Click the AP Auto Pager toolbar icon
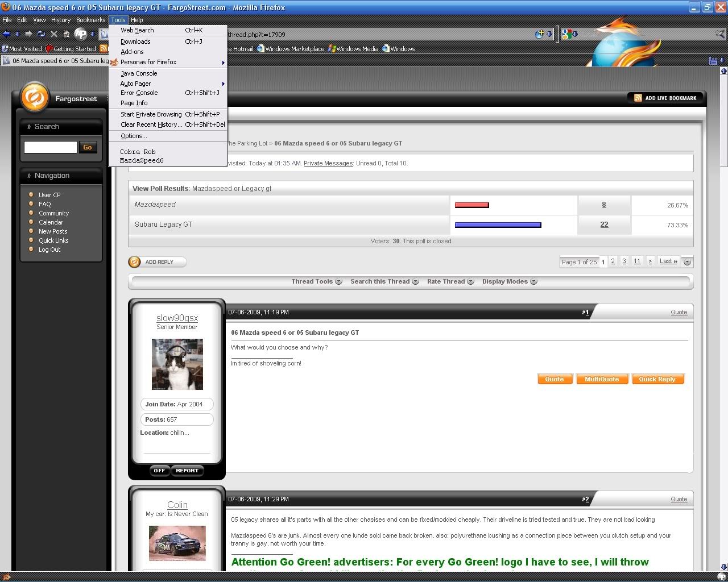The width and height of the screenshot is (728, 582). [81, 34]
